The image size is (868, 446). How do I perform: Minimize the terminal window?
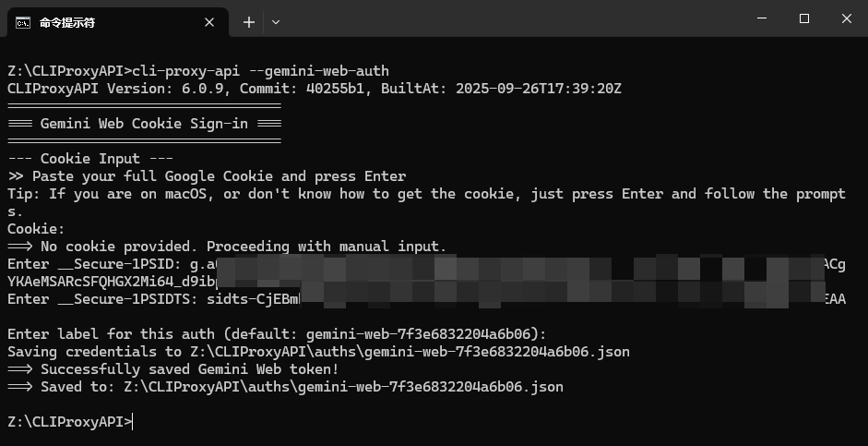coord(762,18)
